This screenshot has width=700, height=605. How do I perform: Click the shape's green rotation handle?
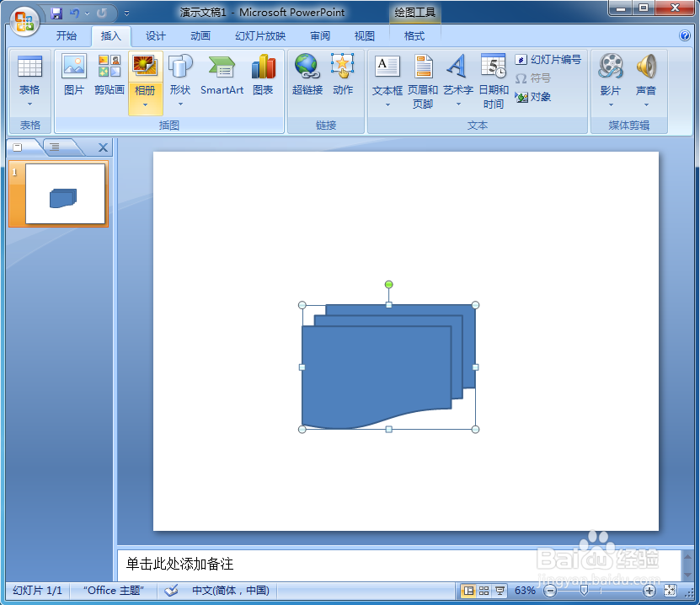click(389, 285)
